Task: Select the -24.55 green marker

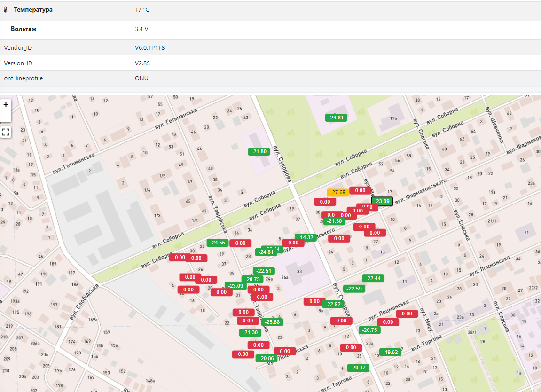Action: (218, 243)
